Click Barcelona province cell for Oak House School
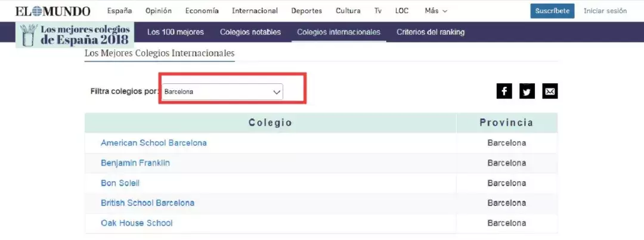Viewport: 644px width, 240px height. [x=507, y=223]
